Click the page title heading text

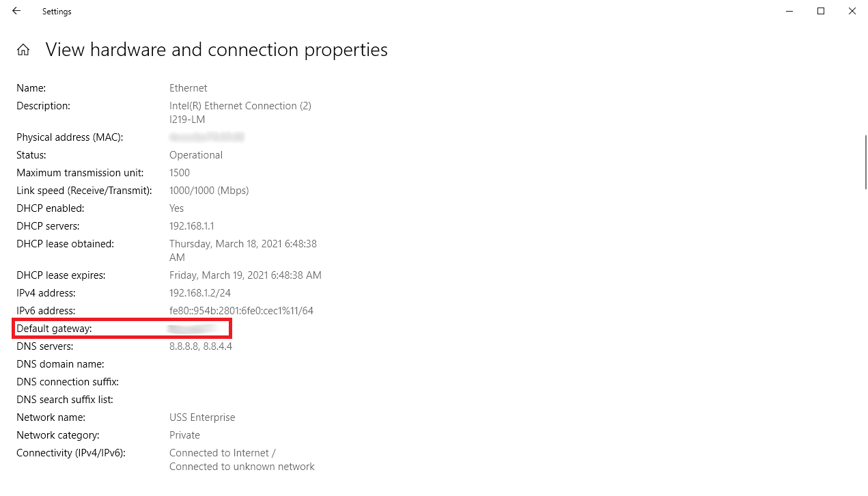(x=216, y=50)
